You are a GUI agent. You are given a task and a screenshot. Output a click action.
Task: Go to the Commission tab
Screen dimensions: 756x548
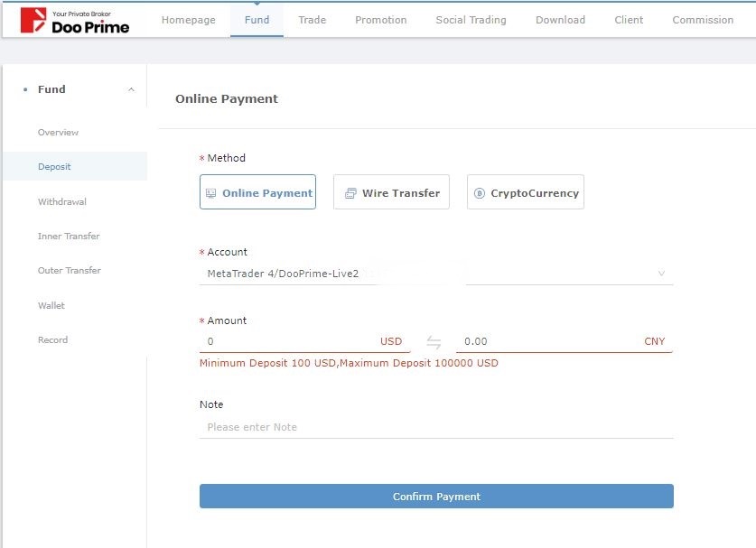(x=703, y=20)
